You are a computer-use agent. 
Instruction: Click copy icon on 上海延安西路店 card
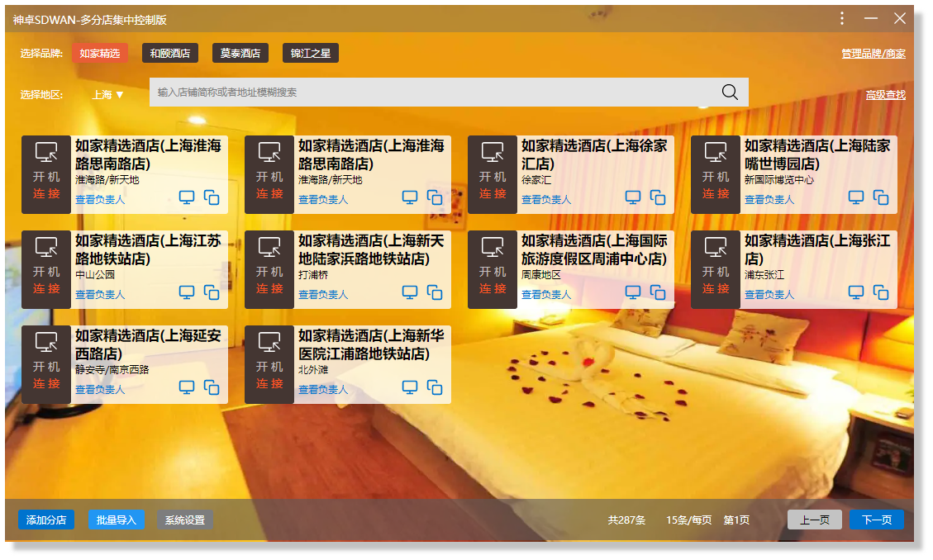(x=212, y=387)
